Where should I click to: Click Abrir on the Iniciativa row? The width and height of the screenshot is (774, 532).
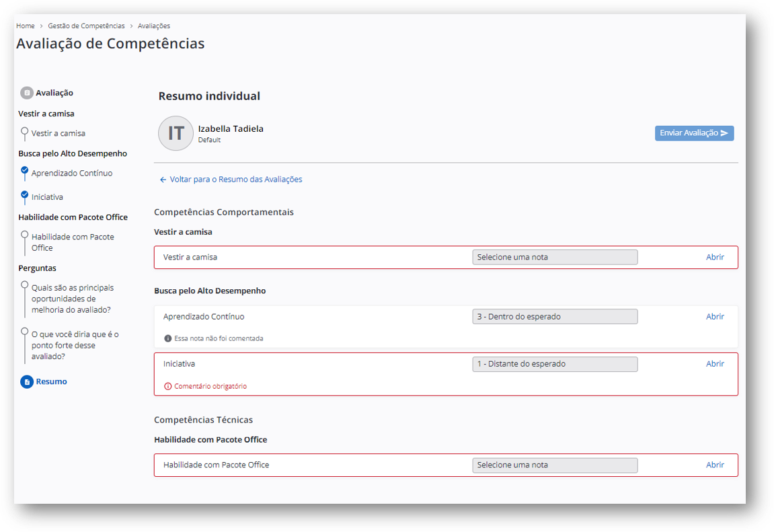tap(715, 364)
